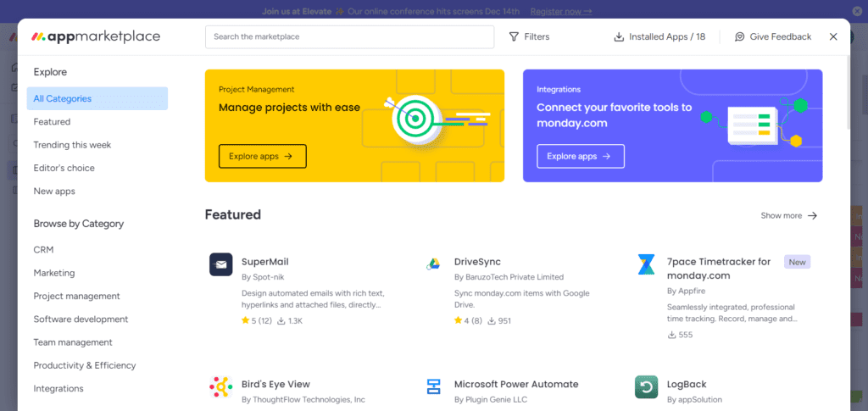This screenshot has width=868, height=411.
Task: Open the SuperMail app title
Action: (x=264, y=262)
